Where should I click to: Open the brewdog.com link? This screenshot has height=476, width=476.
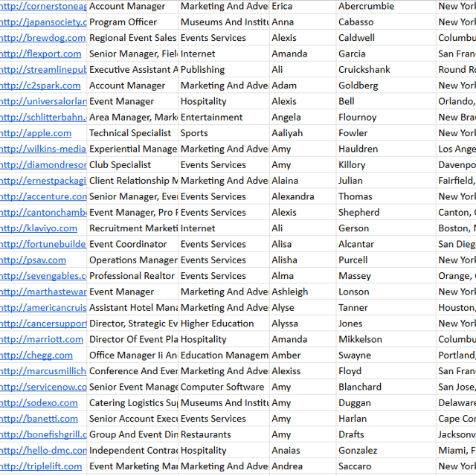pos(43,38)
